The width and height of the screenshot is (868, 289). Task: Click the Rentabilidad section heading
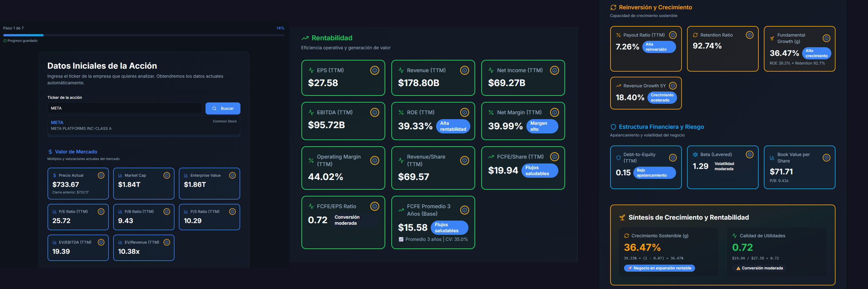332,38
